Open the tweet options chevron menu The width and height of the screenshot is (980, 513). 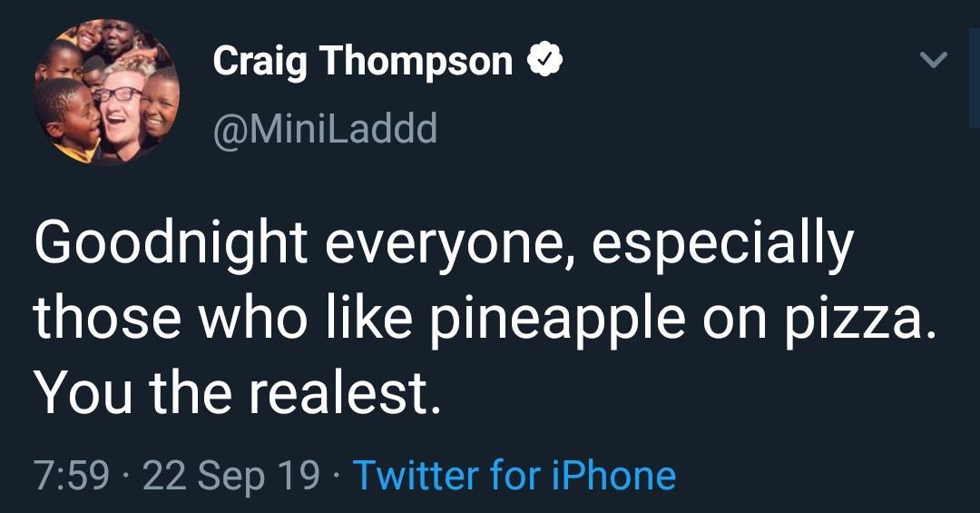[933, 61]
